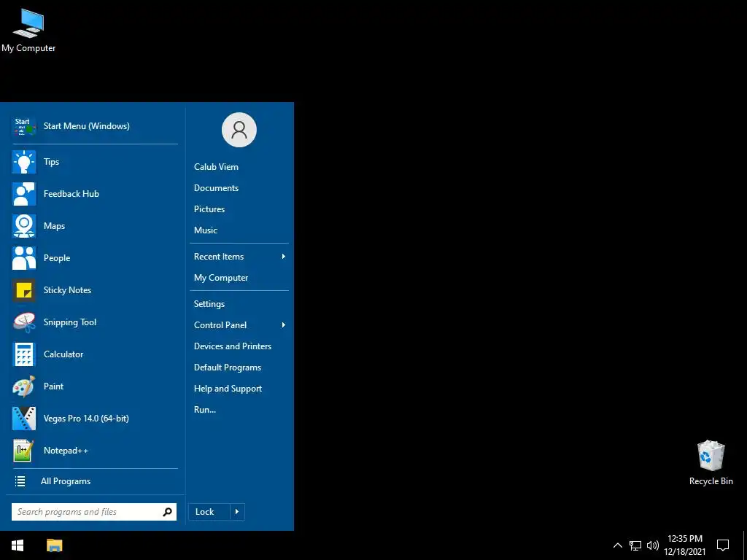
Task: Open the notification center icon
Action: (723, 545)
